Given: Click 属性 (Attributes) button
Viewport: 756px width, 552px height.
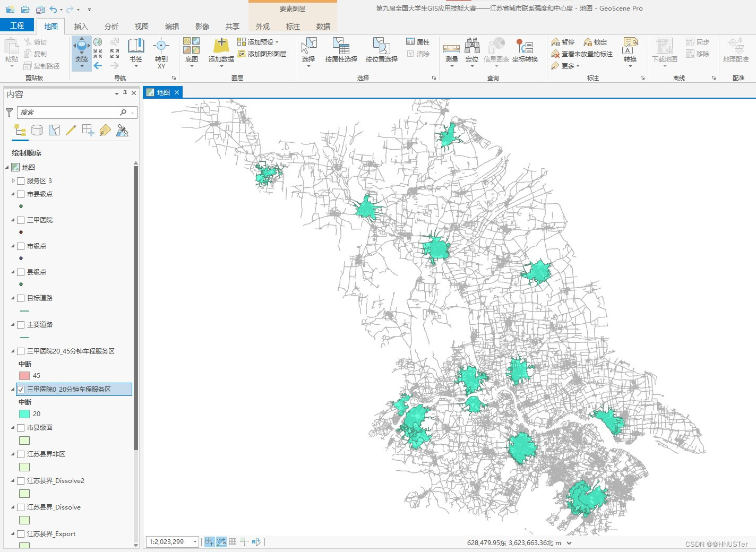Looking at the screenshot, I should 418,42.
